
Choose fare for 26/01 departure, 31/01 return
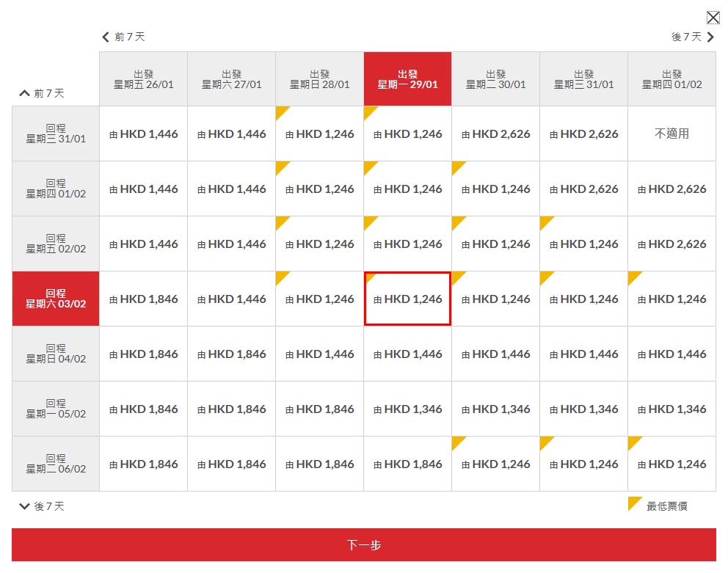click(x=143, y=134)
